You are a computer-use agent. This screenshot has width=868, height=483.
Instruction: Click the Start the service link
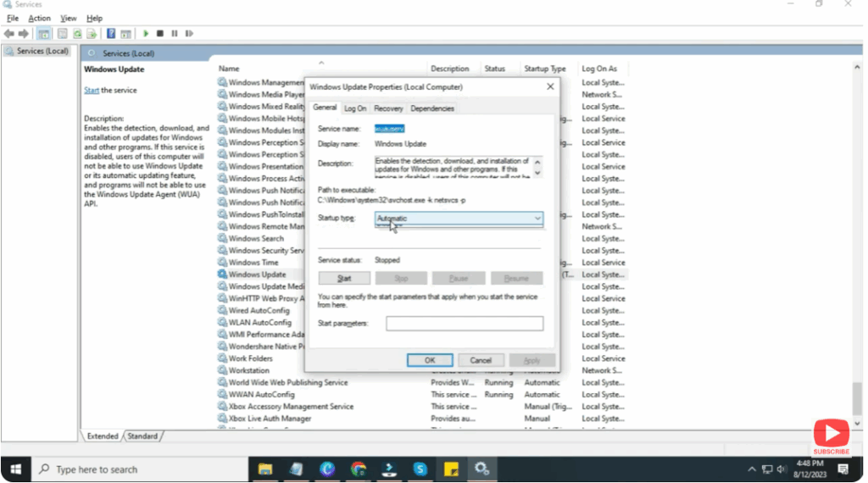92,91
